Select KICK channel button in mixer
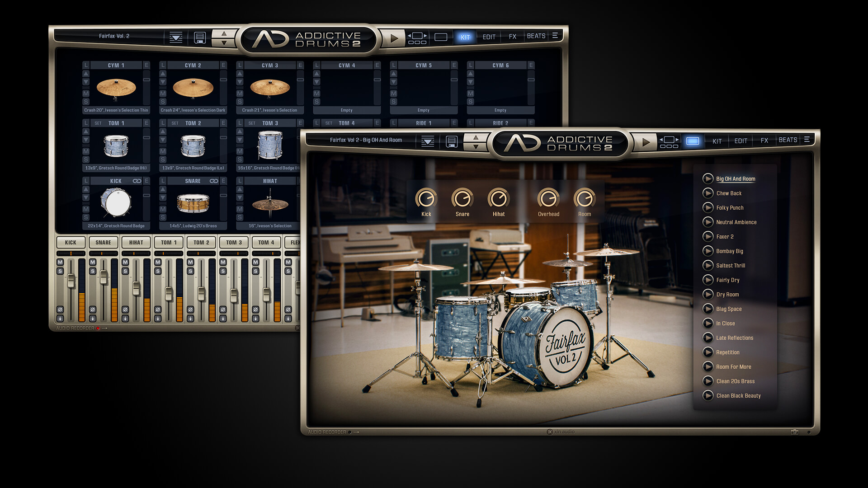The width and height of the screenshot is (868, 488). 71,243
